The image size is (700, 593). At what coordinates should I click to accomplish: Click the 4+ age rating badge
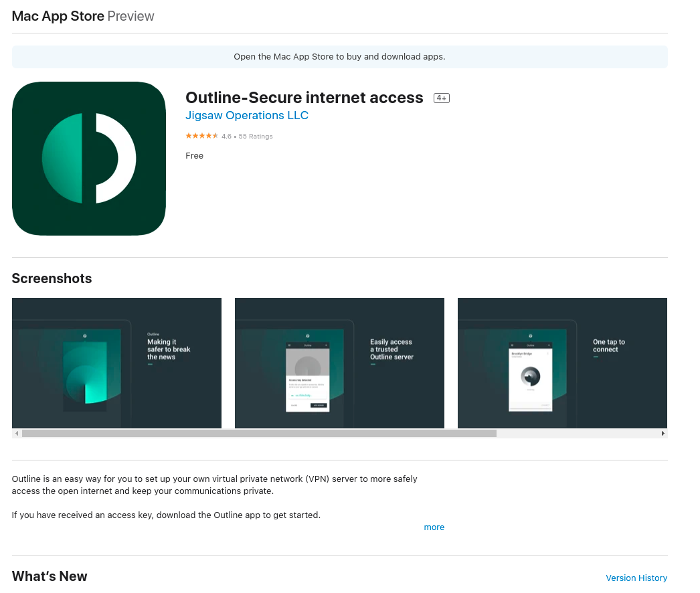pyautogui.click(x=442, y=98)
